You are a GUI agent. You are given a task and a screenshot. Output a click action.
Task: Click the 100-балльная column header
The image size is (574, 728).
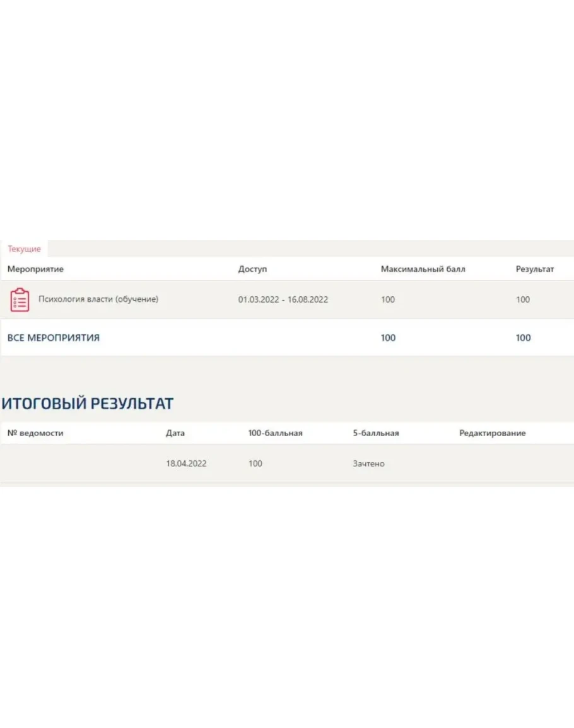tap(275, 433)
